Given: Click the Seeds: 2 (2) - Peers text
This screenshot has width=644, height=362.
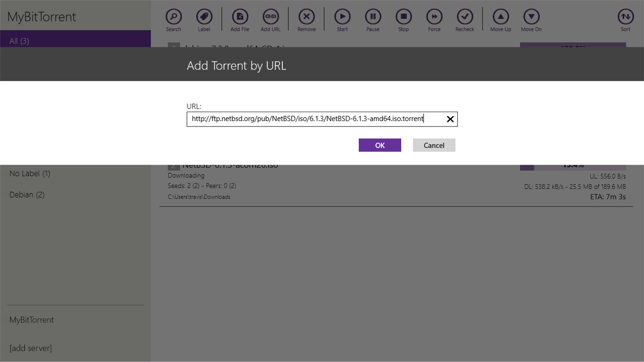Looking at the screenshot, I should pos(202,186).
